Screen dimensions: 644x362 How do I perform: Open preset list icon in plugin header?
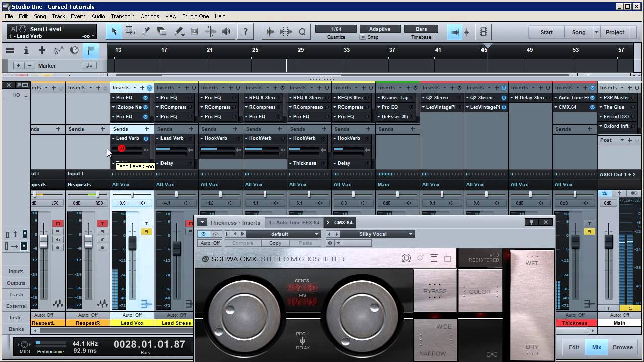coord(228,234)
